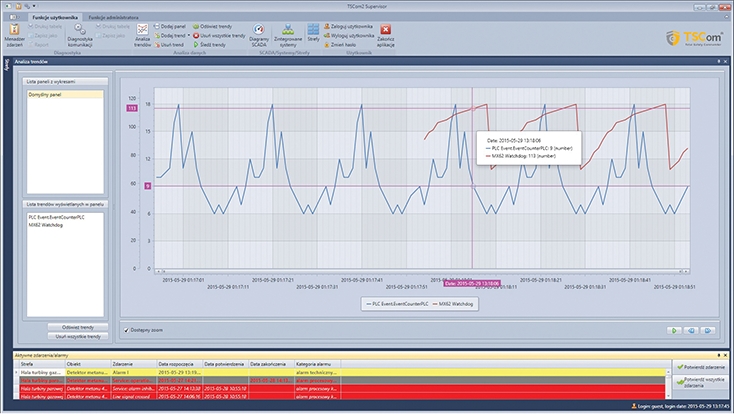Viewport: 734px width, 414px height.
Task: Switch to Funkcje administratora tab
Action: [113, 17]
